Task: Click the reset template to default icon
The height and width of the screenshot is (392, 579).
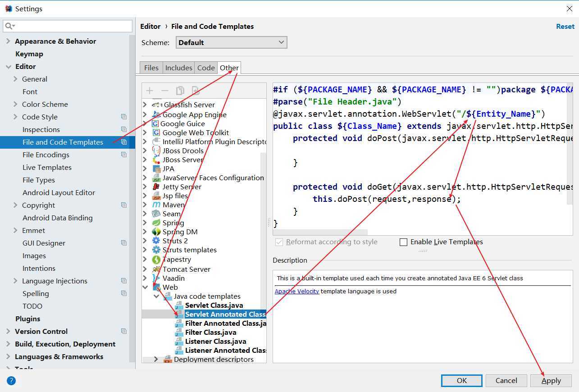Action: (x=196, y=91)
